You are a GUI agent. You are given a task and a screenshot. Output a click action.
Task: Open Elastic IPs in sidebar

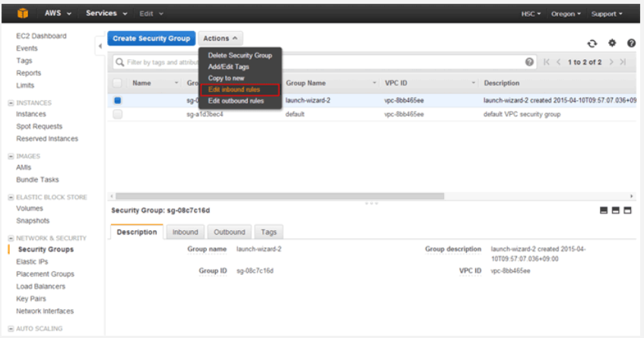pyautogui.click(x=32, y=262)
